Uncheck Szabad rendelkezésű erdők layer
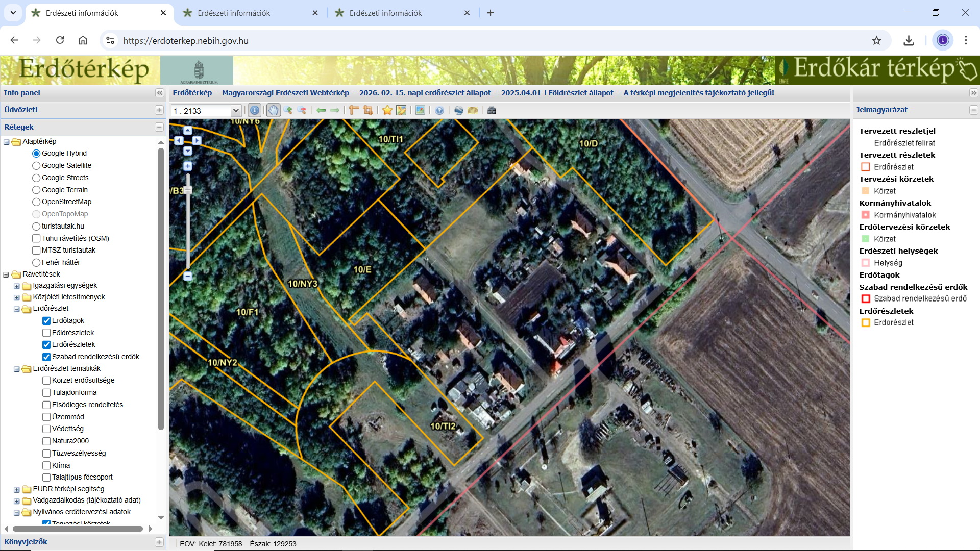 [46, 357]
